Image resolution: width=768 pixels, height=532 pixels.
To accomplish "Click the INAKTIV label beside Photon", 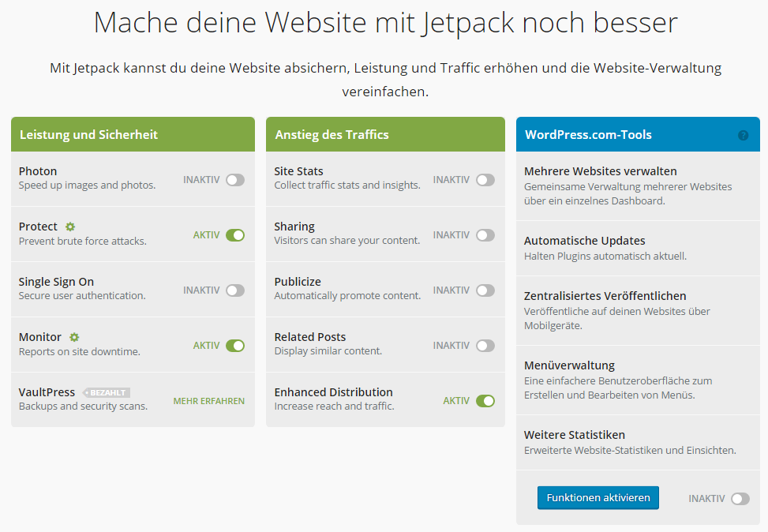I will tap(201, 180).
